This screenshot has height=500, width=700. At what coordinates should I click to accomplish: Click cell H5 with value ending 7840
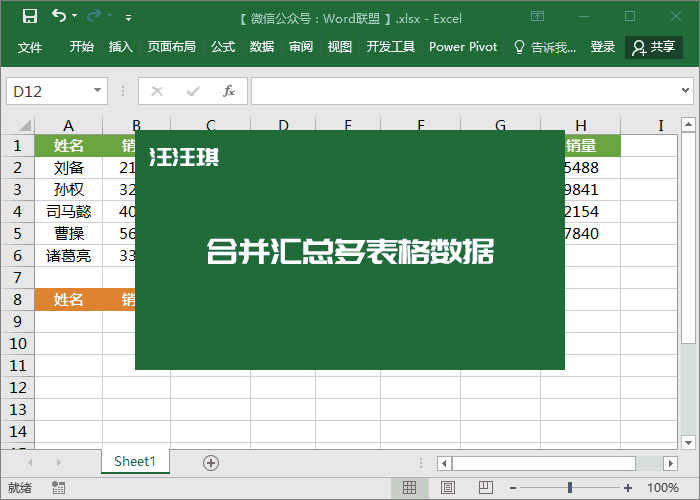[593, 233]
